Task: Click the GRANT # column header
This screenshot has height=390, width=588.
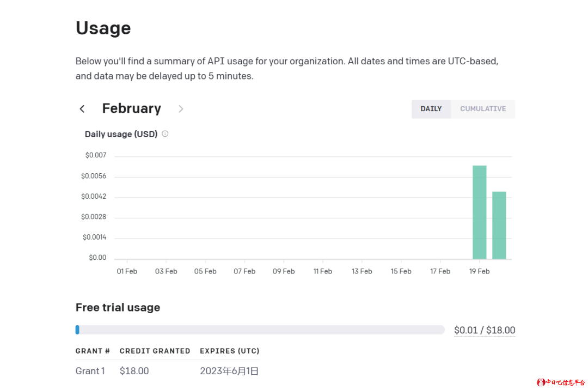Action: coord(93,351)
